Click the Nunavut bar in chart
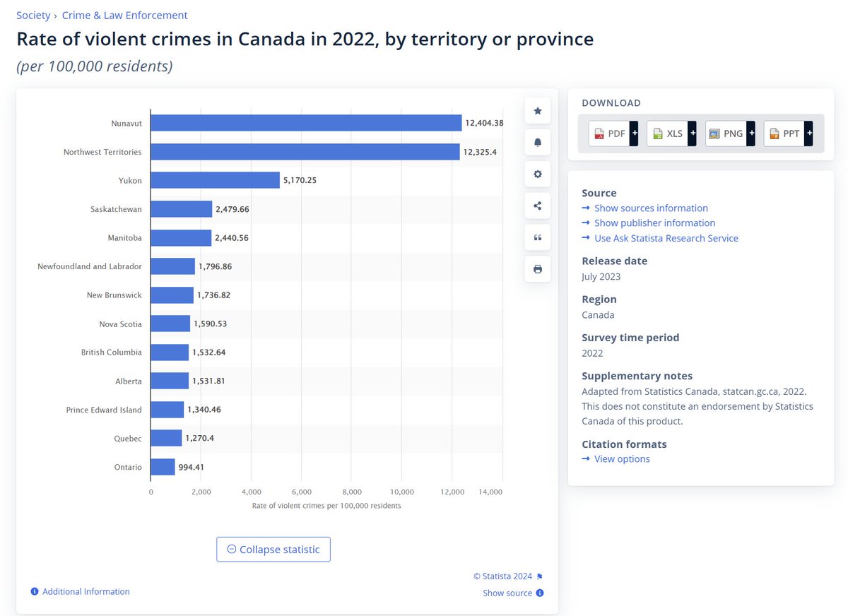The image size is (848, 616). [306, 123]
